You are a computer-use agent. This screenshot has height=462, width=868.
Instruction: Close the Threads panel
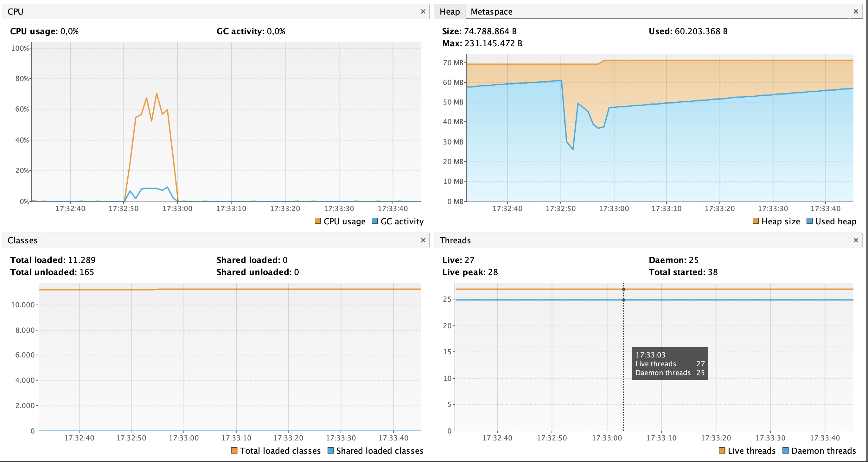(x=856, y=240)
